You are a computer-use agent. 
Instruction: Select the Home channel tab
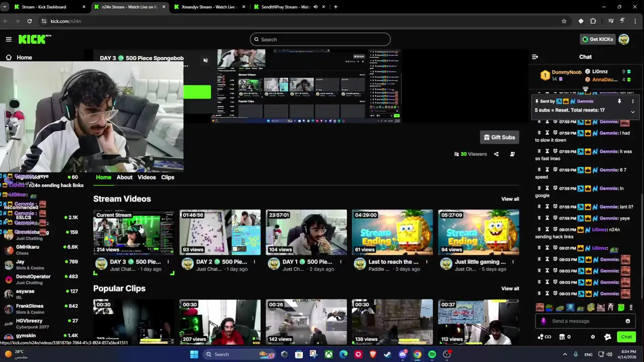104,177
